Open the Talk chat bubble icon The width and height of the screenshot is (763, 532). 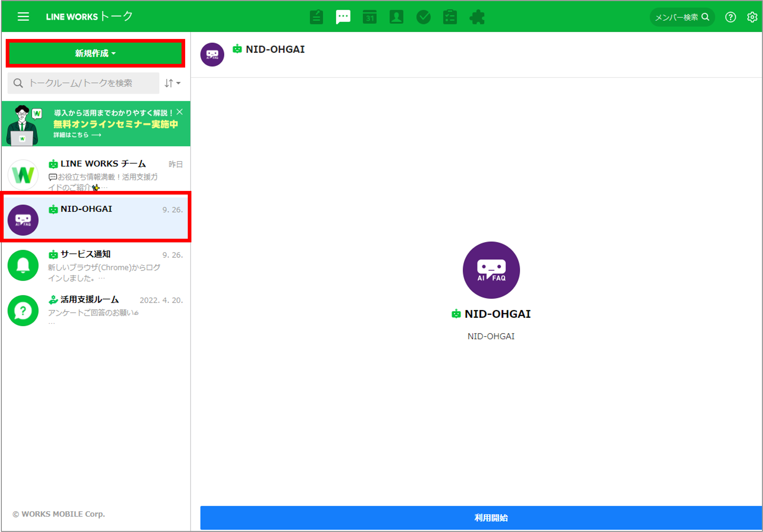pos(343,17)
